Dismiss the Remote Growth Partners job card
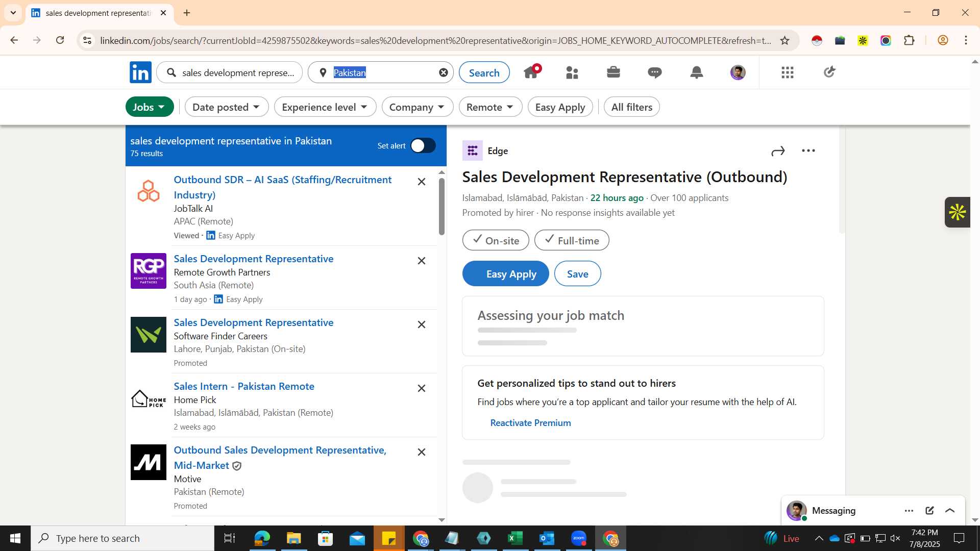The width and height of the screenshot is (980, 551). [x=422, y=261]
